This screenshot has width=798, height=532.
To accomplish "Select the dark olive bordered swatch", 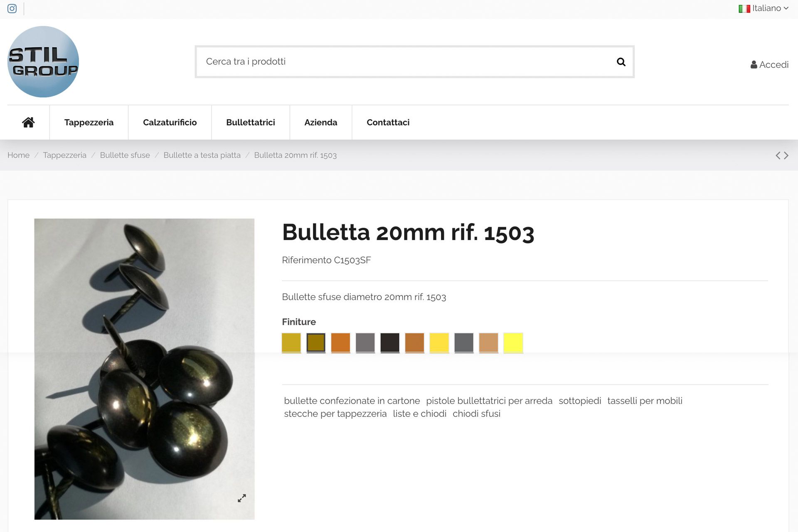I will (316, 343).
